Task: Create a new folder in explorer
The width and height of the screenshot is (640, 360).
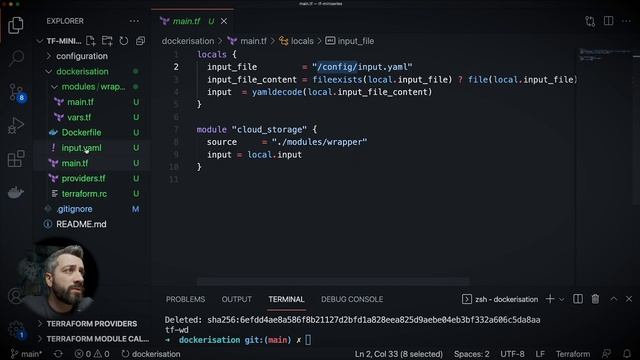Action: coord(107,41)
